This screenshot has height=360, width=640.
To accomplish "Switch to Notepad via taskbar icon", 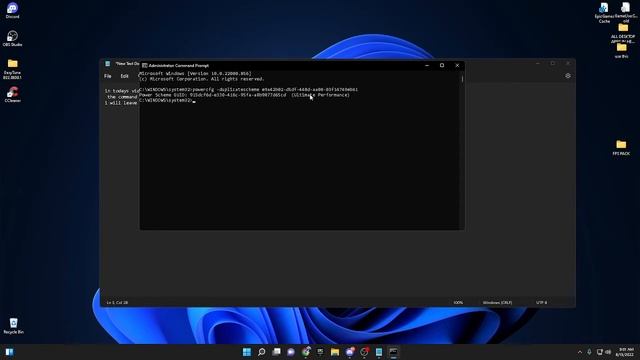I will coord(379,352).
